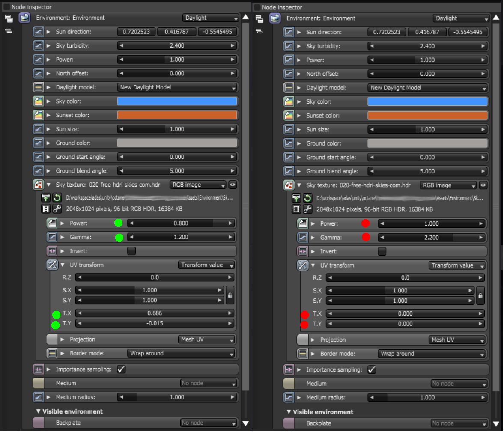This screenshot has height=432, width=504.
Task: Click Sky texture node icon in right inspector
Action: [x=289, y=185]
